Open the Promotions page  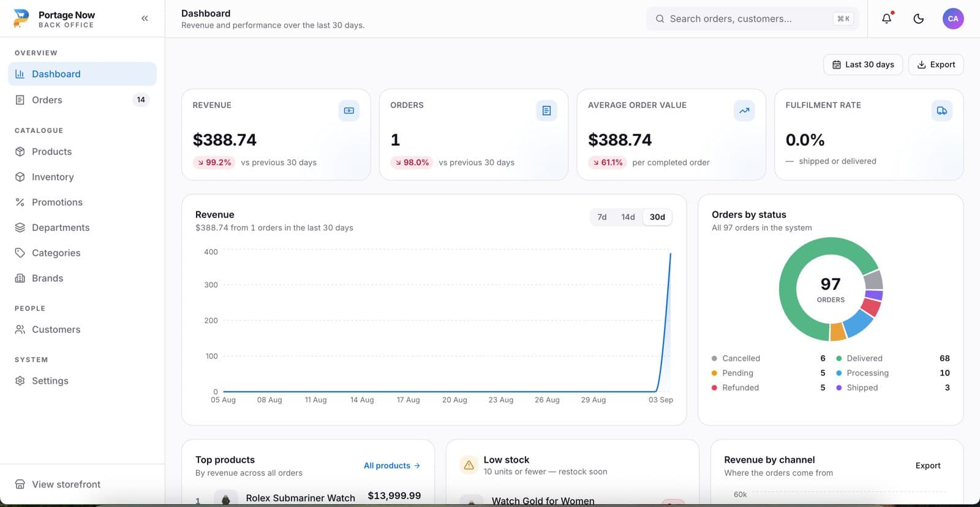click(82, 202)
